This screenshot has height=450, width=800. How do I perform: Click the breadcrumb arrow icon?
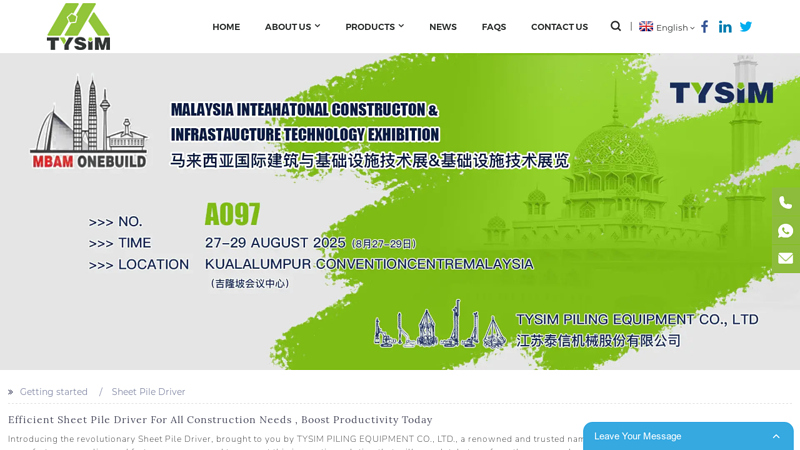point(11,392)
